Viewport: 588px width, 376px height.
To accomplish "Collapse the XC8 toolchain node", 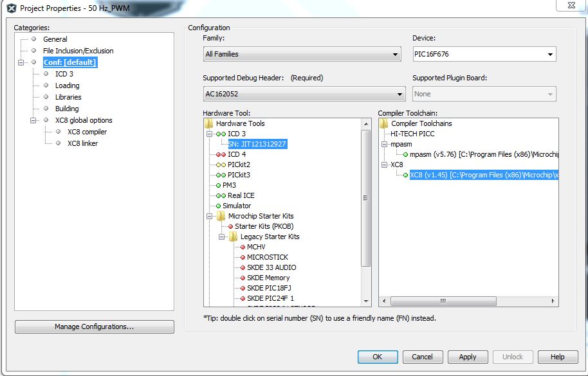I will 383,165.
